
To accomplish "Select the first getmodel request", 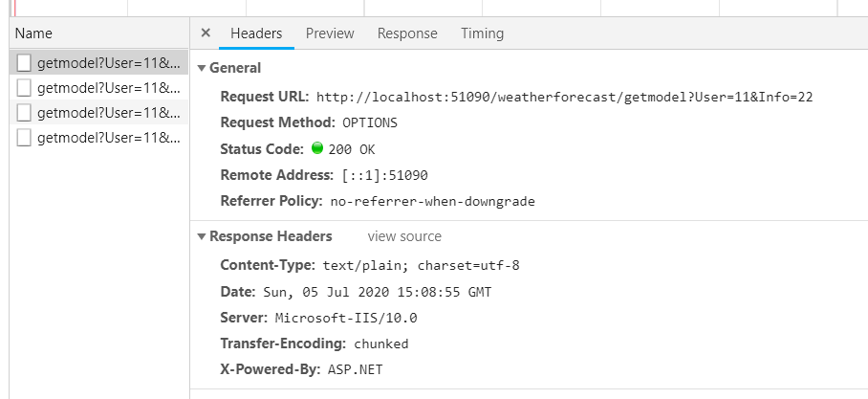I will [107, 64].
